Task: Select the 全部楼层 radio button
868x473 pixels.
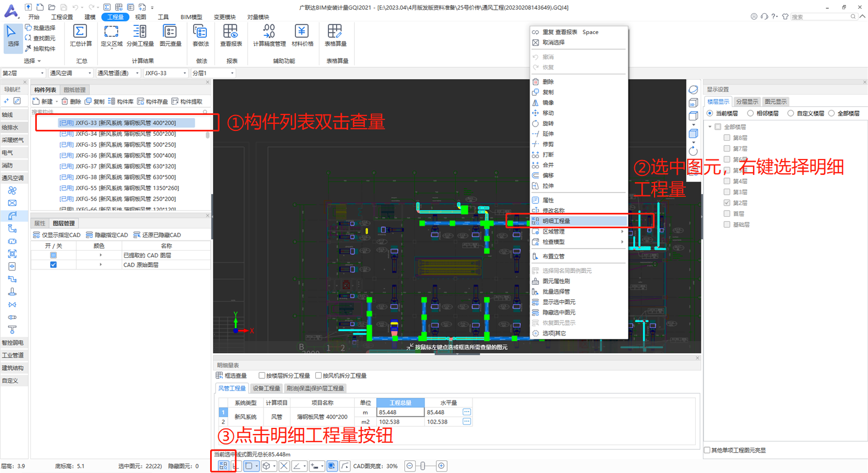Action: 832,113
